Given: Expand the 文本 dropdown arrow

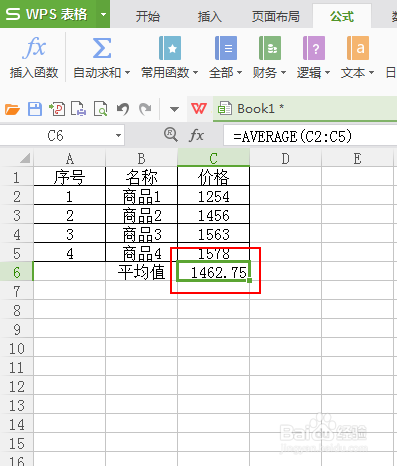Looking at the screenshot, I should point(371,72).
